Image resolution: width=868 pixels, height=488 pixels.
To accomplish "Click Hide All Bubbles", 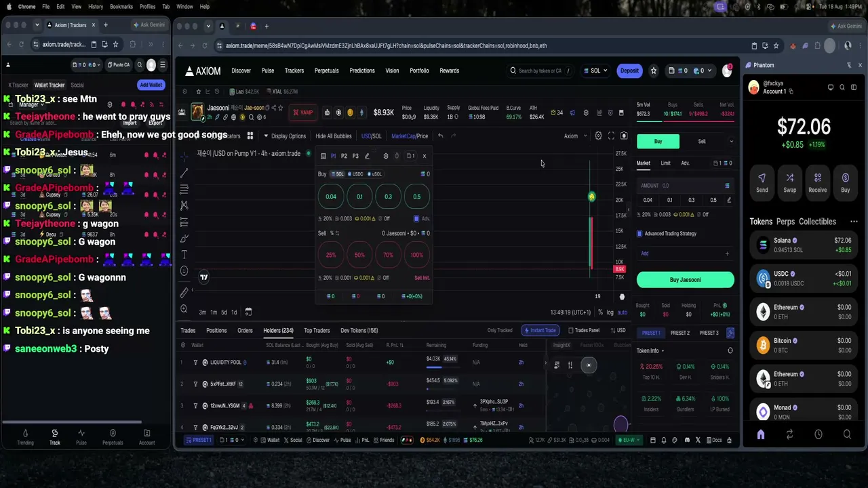I will [x=334, y=136].
